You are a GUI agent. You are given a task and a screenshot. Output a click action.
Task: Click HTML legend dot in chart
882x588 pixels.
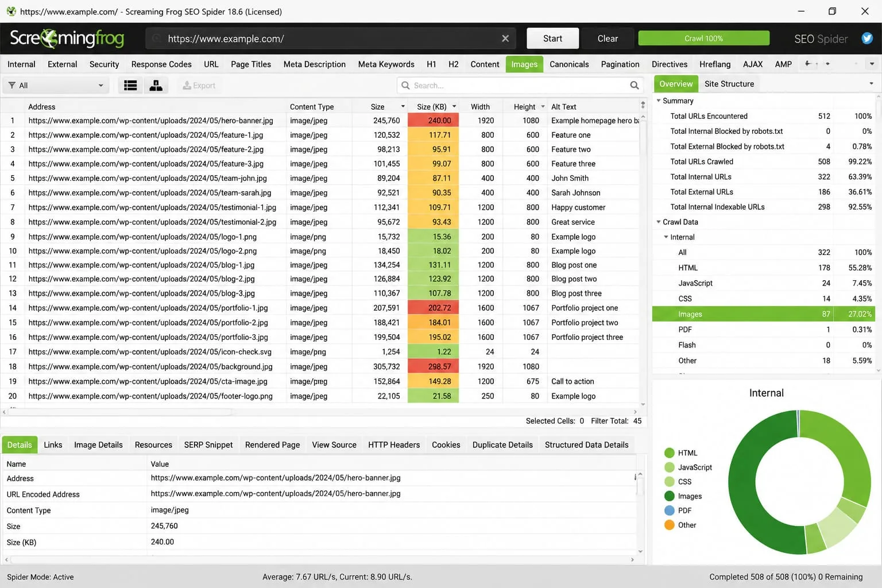click(669, 452)
